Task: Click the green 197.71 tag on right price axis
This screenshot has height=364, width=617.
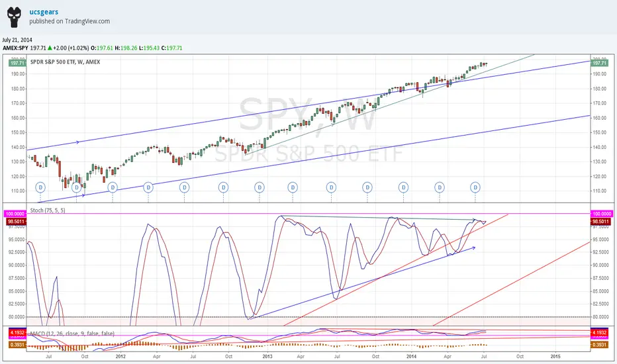Action: pyautogui.click(x=599, y=63)
